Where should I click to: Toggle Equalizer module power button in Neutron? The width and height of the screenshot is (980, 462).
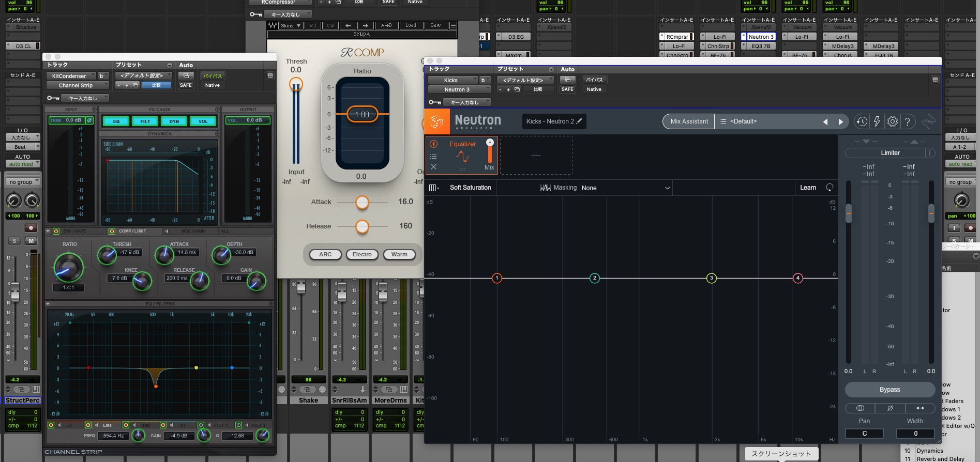point(433,144)
